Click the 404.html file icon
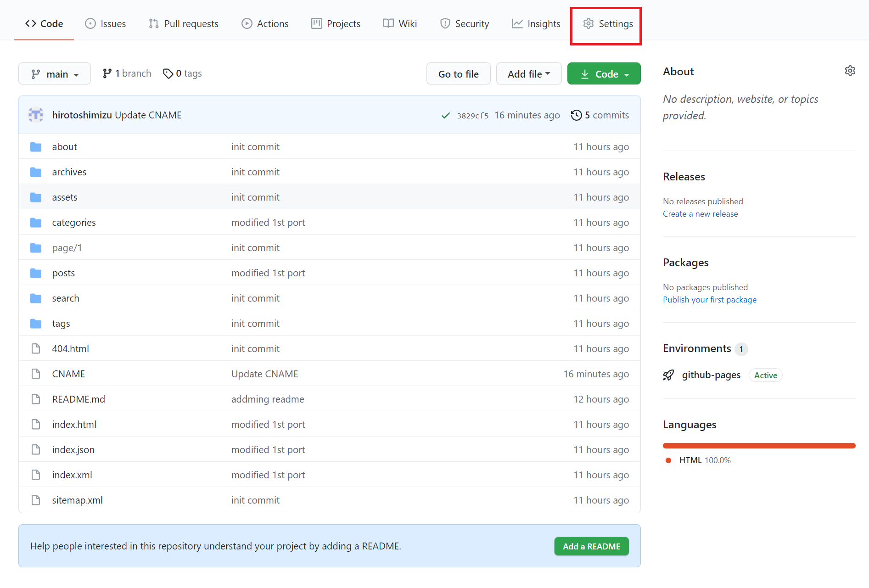The width and height of the screenshot is (869, 588). point(36,348)
